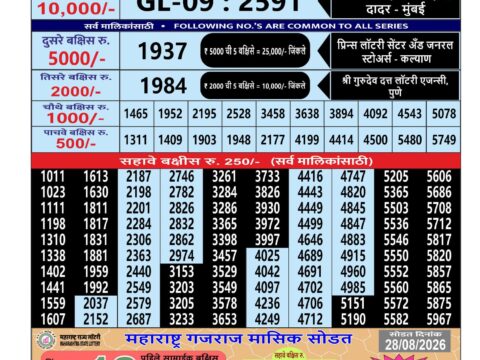Select fourth prize number 1465

point(136,114)
